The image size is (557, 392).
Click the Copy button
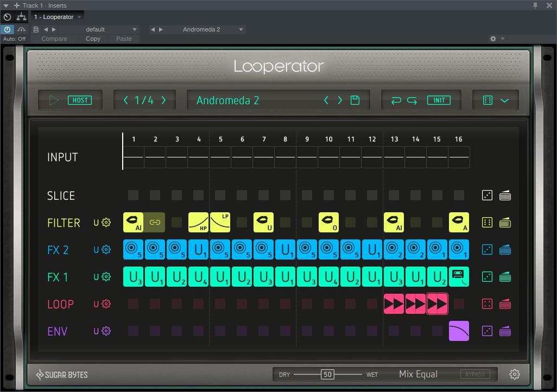(93, 39)
